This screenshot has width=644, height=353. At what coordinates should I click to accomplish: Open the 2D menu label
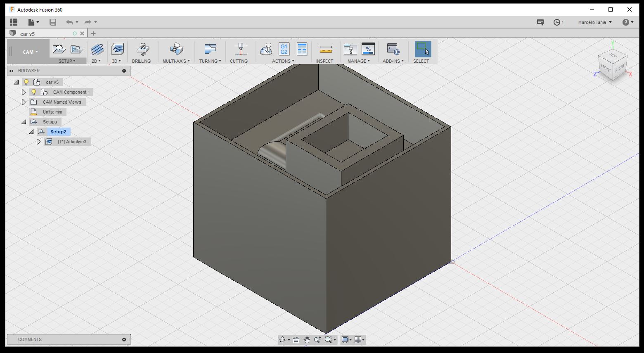(x=96, y=61)
